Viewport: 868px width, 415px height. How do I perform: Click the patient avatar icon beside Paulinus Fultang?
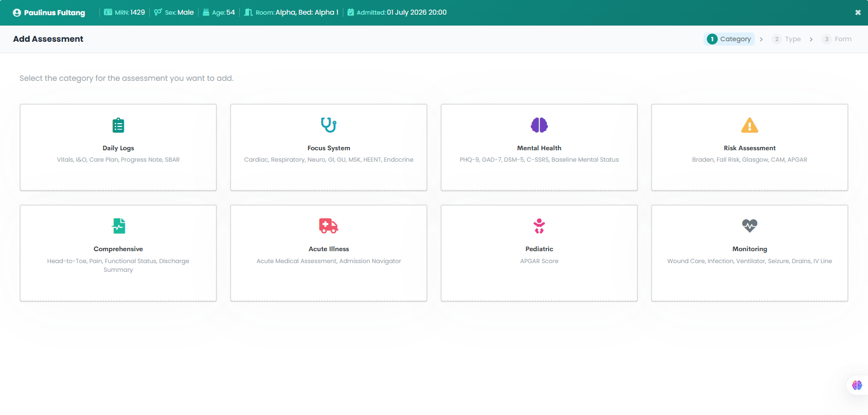[x=17, y=12]
